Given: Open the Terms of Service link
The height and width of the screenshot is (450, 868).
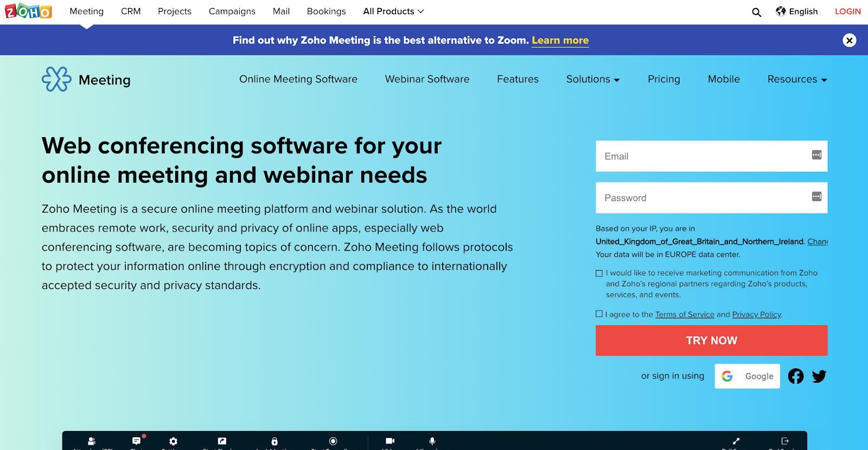Looking at the screenshot, I should click(685, 314).
